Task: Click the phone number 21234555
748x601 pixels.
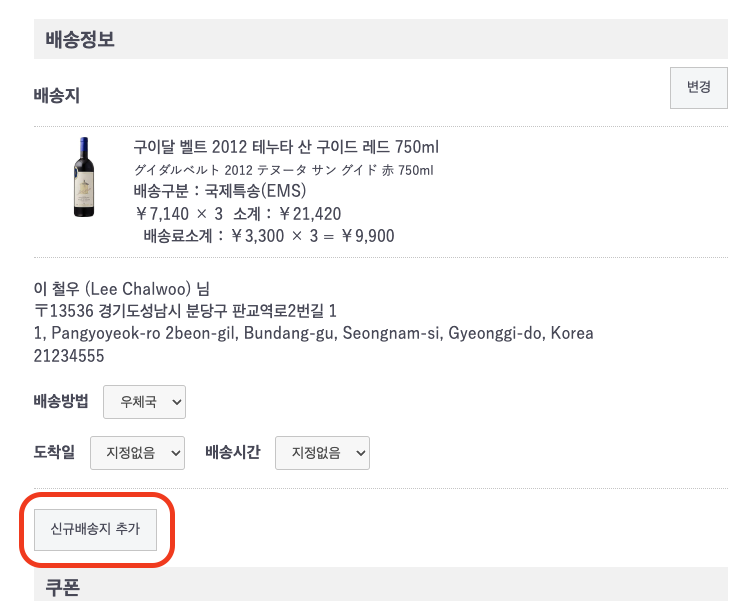Action: click(69, 355)
